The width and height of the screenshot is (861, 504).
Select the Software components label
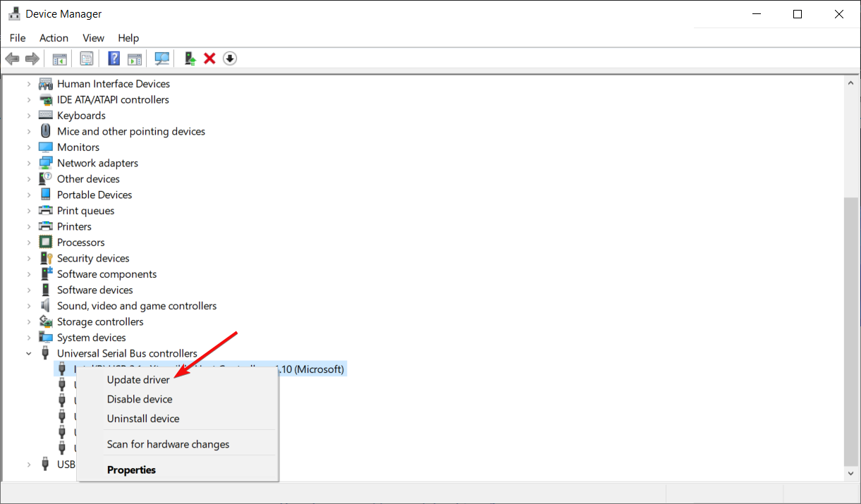[x=107, y=274]
